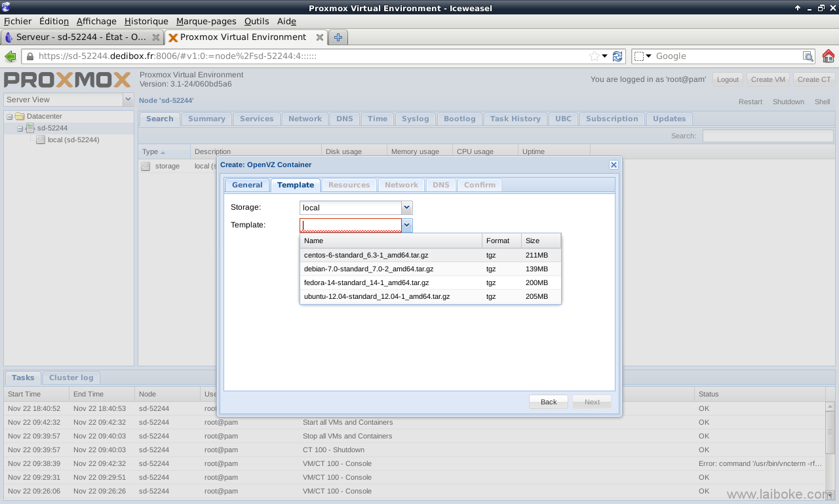Viewport: 839px width, 504px height.
Task: Select the fedora-14-standard template
Action: click(x=431, y=282)
